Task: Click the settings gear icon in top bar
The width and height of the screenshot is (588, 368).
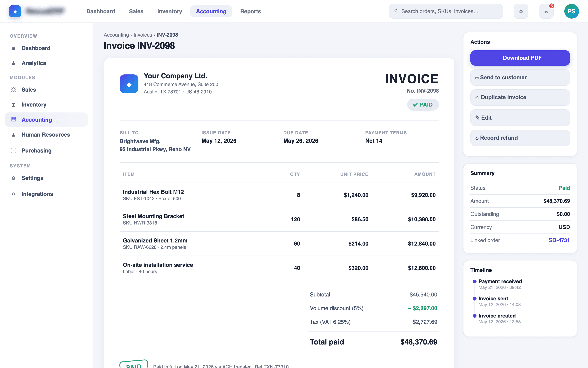Action: (x=521, y=11)
